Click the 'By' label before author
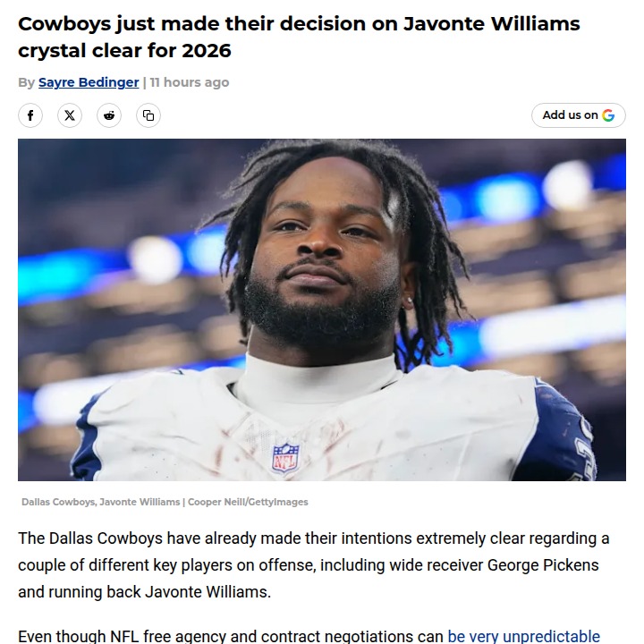The image size is (644, 644). pyautogui.click(x=26, y=82)
